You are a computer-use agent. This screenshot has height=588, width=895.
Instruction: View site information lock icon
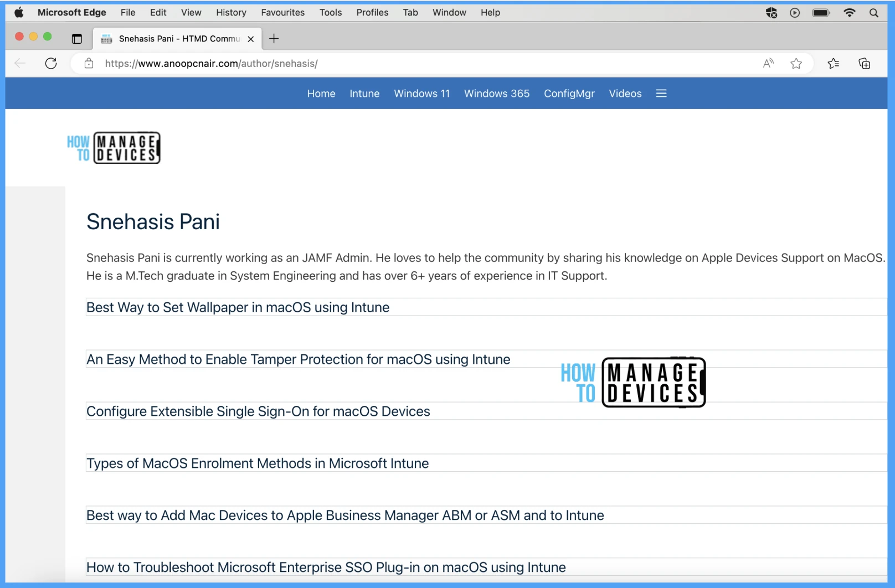89,63
